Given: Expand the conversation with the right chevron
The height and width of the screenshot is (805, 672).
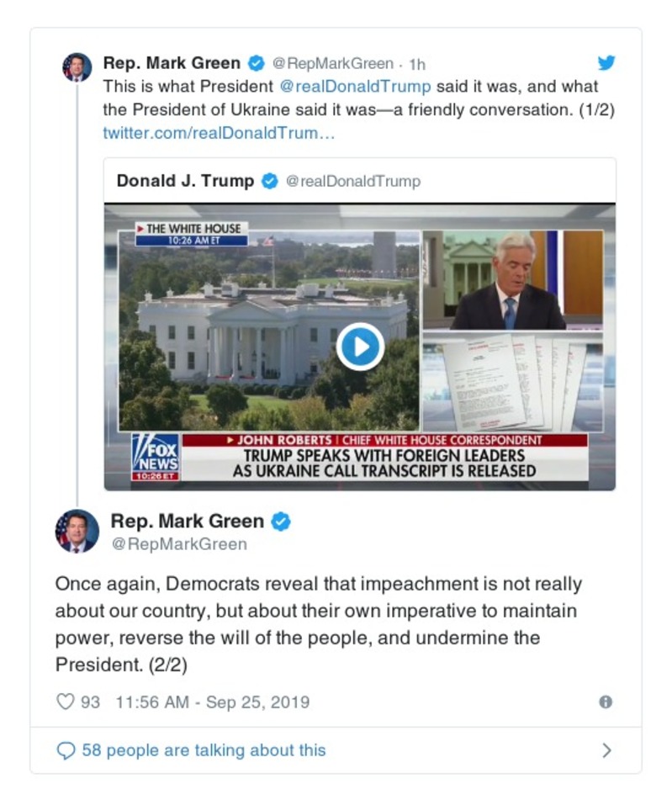Looking at the screenshot, I should (607, 750).
